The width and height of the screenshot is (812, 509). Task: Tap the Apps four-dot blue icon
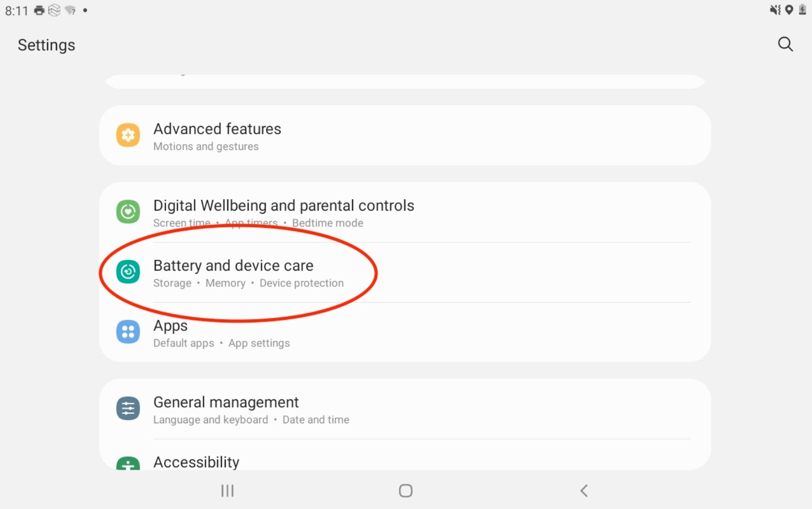click(128, 332)
